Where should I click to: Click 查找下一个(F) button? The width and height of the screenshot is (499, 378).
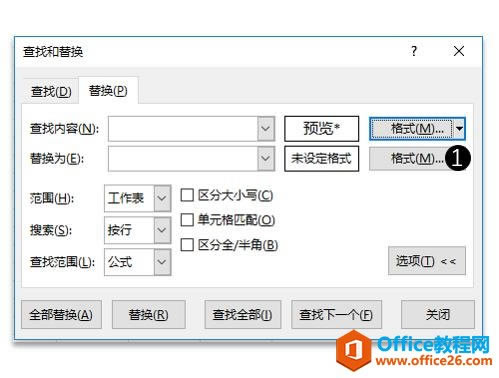pyautogui.click(x=336, y=315)
